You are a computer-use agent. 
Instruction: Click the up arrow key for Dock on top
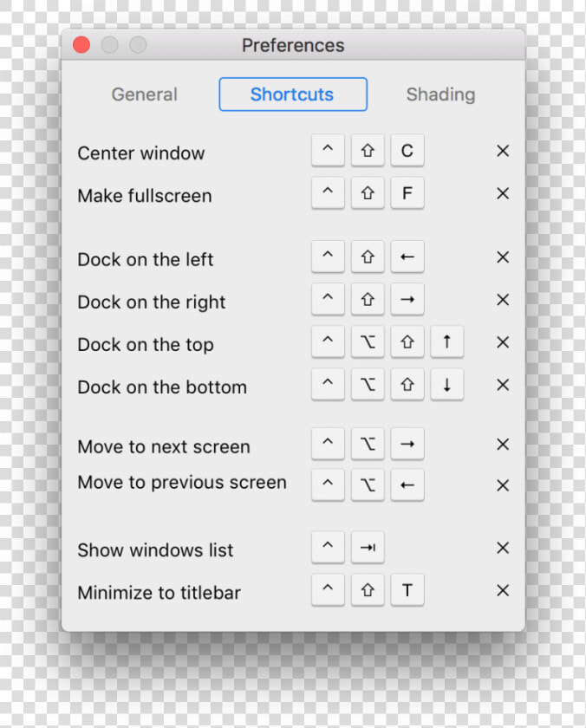(x=446, y=341)
